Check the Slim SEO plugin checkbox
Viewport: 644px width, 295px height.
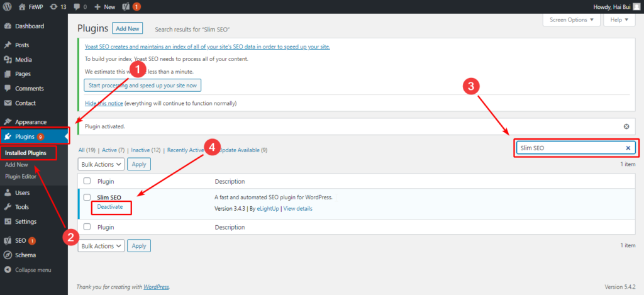coord(87,197)
